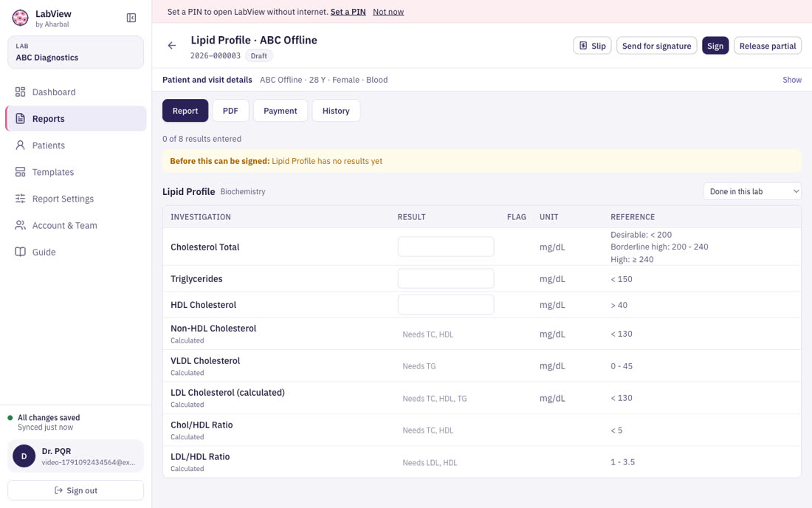Click the Templates layout icon
The width and height of the screenshot is (812, 508).
[x=20, y=172]
